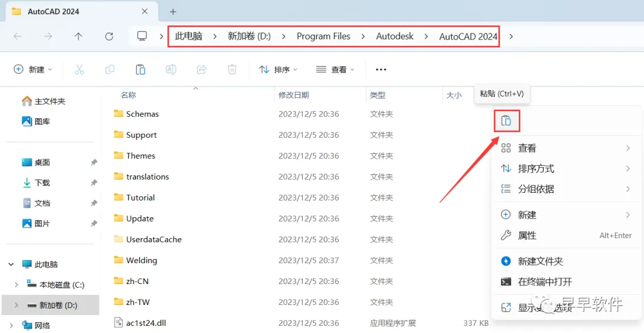Viewport: 644px width, 333px height.
Task: Expand the 本地磁盘 (C:) tree node
Action: pyautogui.click(x=16, y=285)
